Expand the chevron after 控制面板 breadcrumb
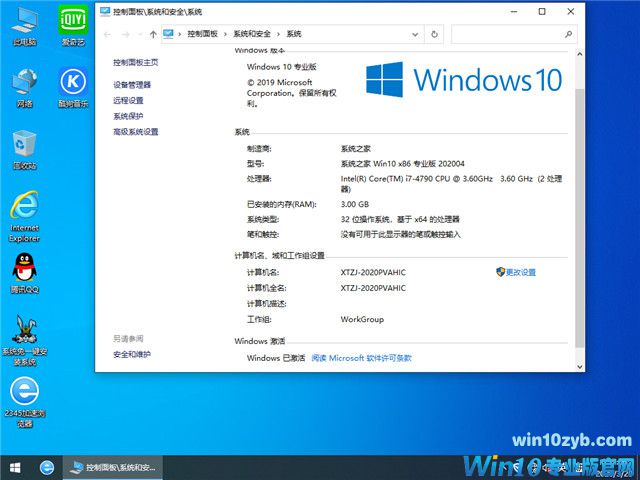 click(225, 34)
